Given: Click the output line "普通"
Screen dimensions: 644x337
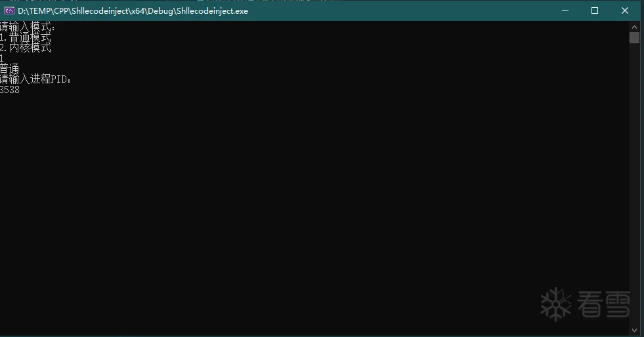Looking at the screenshot, I should click(x=10, y=68).
